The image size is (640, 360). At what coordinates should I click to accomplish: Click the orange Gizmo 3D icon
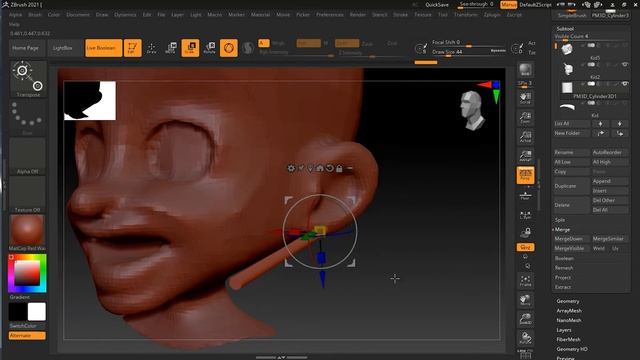point(229,48)
